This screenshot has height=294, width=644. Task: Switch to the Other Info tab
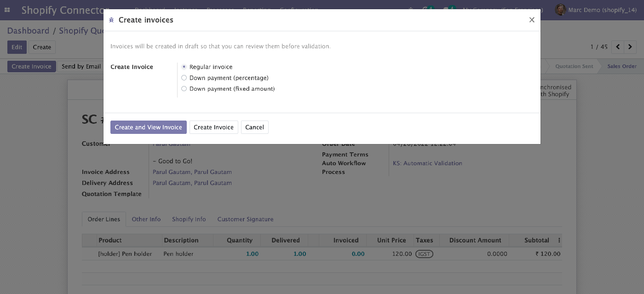point(146,219)
